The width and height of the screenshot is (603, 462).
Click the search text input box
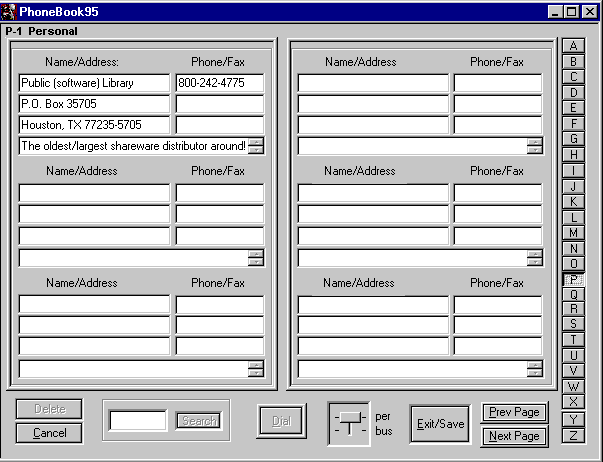[x=138, y=421]
